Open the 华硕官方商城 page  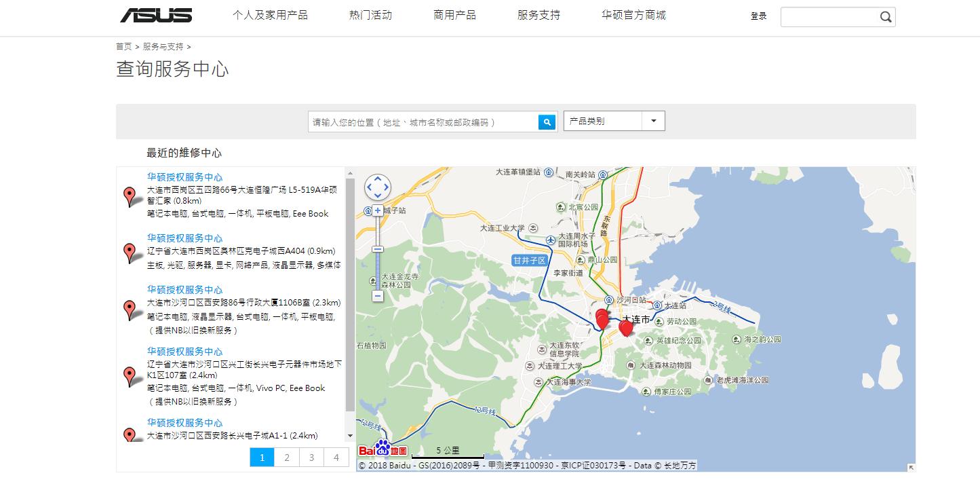(x=631, y=15)
